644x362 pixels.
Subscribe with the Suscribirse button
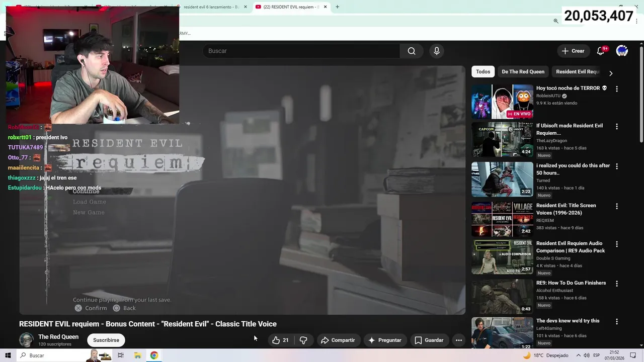(106, 340)
